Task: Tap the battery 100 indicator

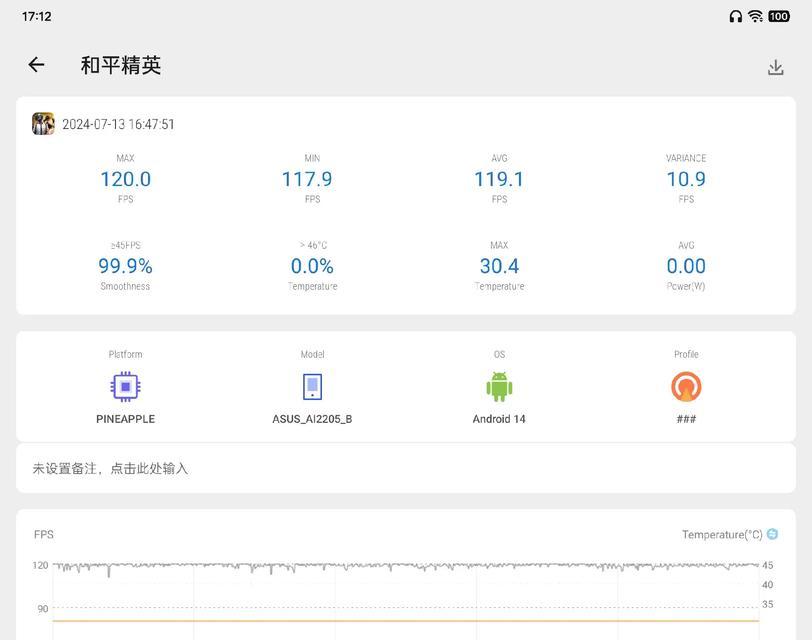Action: 779,17
